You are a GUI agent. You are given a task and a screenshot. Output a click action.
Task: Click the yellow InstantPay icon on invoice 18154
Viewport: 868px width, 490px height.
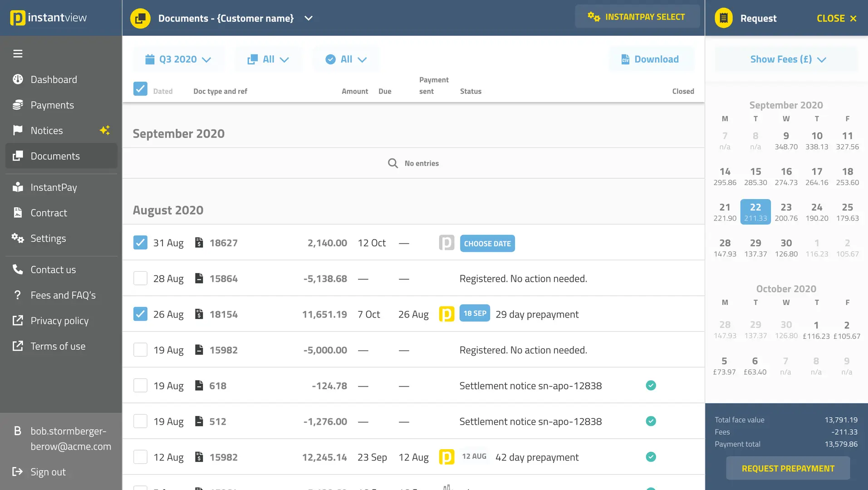click(x=446, y=314)
